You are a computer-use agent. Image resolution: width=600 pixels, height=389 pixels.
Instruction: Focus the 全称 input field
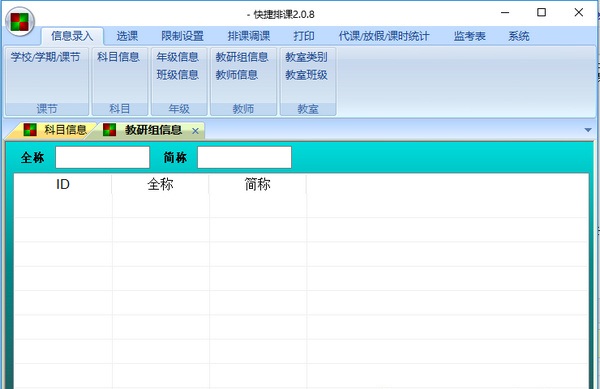coord(103,157)
